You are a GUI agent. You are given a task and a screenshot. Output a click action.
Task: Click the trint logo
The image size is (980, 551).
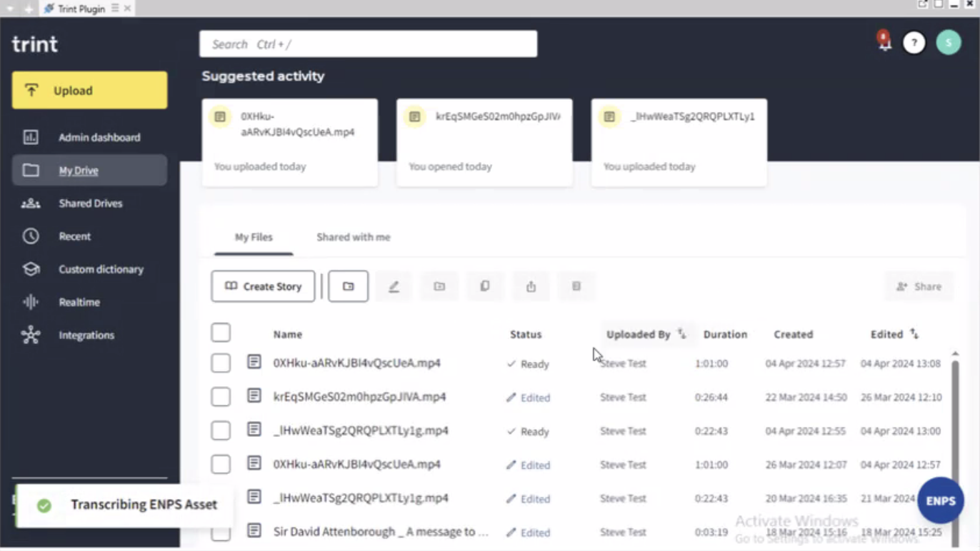click(x=34, y=44)
